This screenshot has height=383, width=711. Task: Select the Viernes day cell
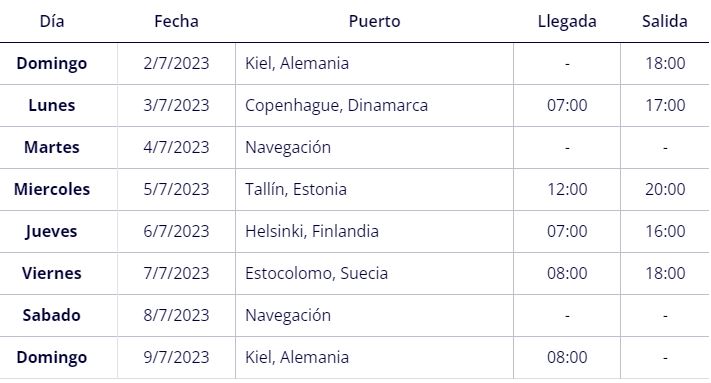[x=52, y=273]
